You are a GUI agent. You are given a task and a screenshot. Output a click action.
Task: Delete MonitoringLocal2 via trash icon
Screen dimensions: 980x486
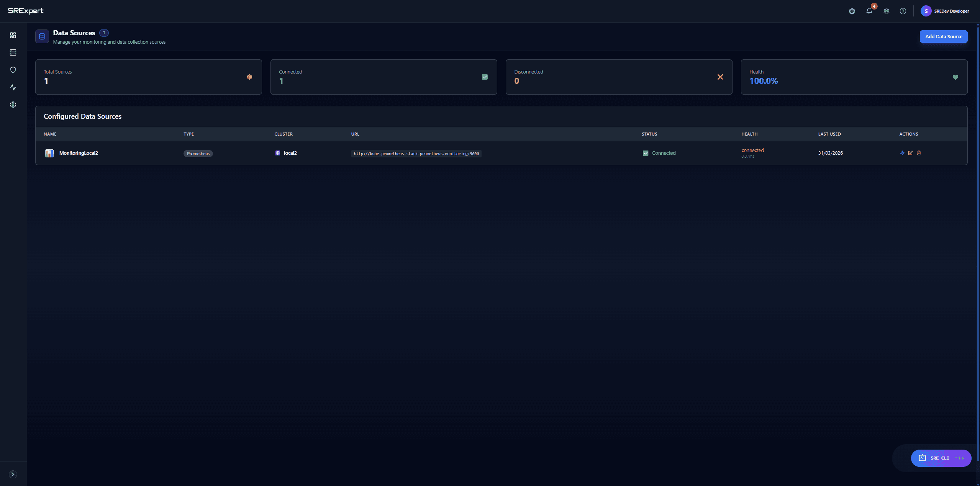tap(919, 153)
